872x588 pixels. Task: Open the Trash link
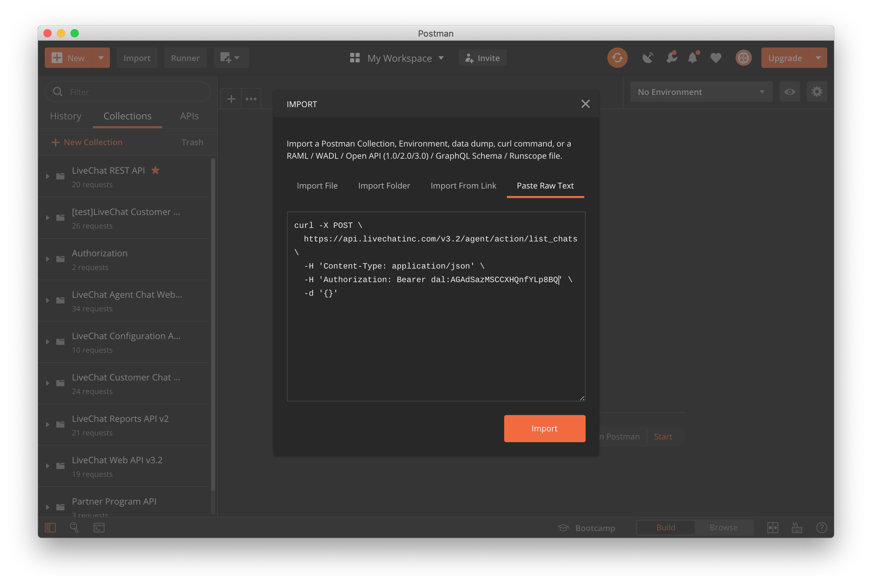pyautogui.click(x=192, y=142)
